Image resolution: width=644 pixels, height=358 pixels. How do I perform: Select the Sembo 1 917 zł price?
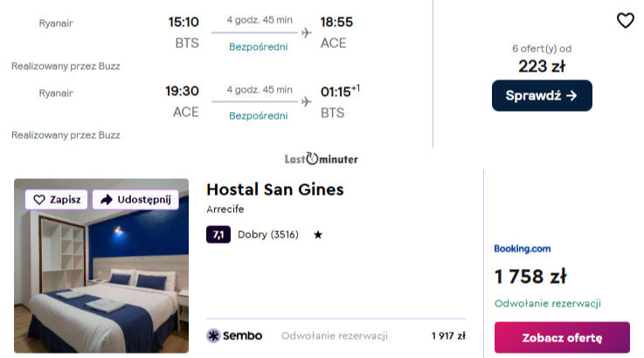(448, 335)
